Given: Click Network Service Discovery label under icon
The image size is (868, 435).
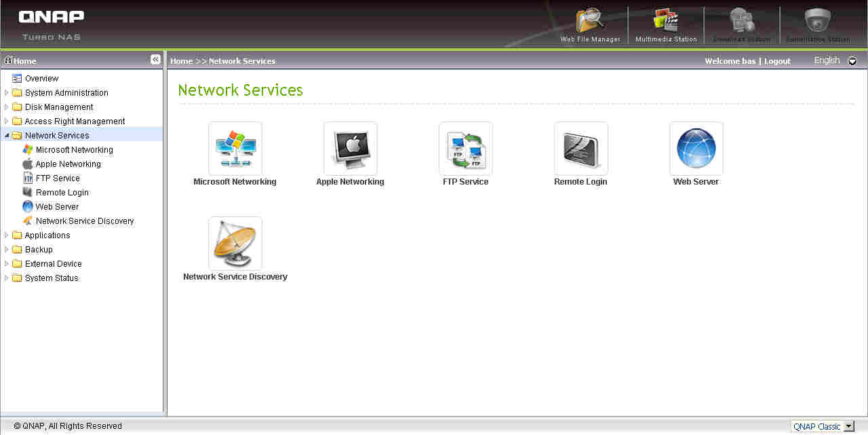Looking at the screenshot, I should 235,276.
